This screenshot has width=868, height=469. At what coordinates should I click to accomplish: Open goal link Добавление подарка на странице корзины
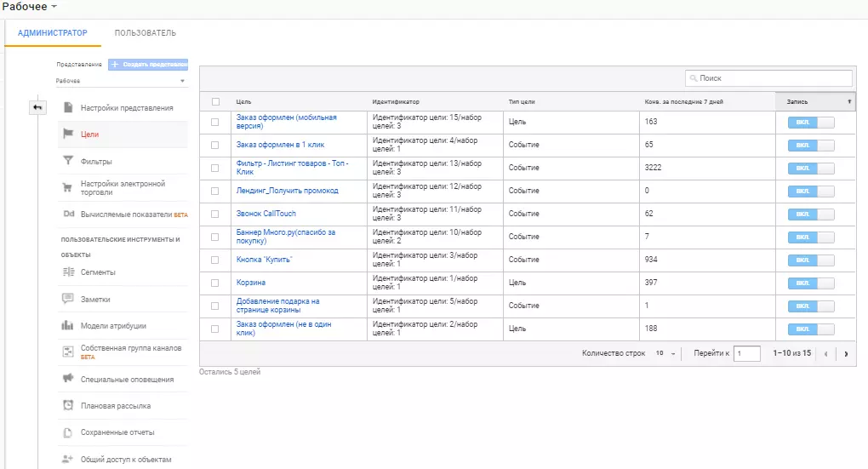(x=278, y=305)
